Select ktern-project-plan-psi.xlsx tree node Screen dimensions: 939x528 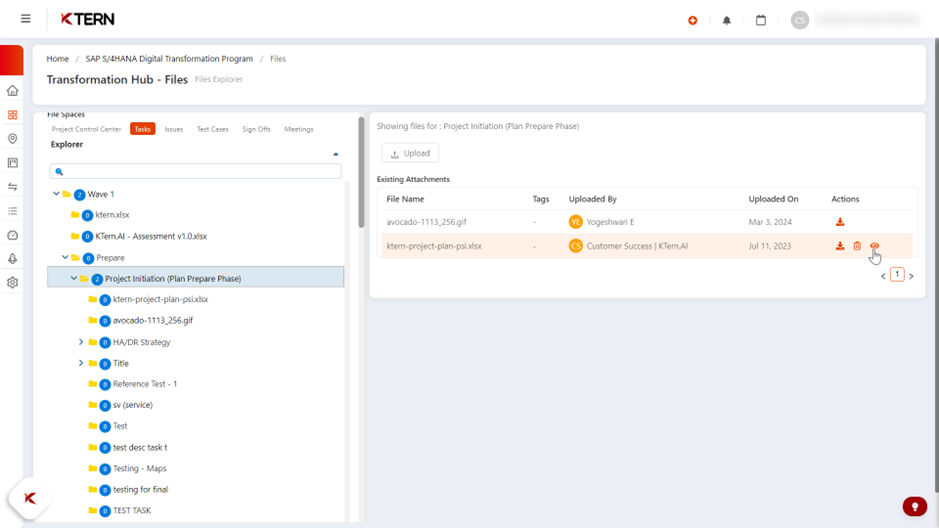(160, 299)
